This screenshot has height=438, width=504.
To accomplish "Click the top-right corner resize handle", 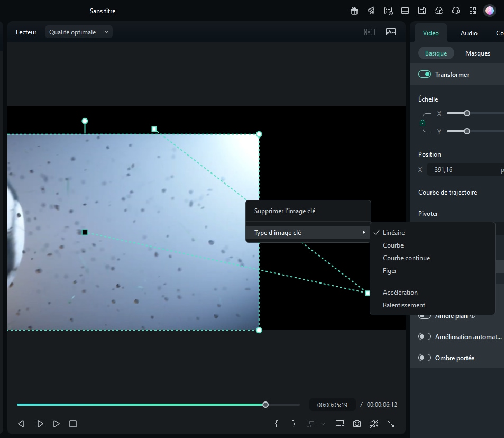I will [x=259, y=134].
